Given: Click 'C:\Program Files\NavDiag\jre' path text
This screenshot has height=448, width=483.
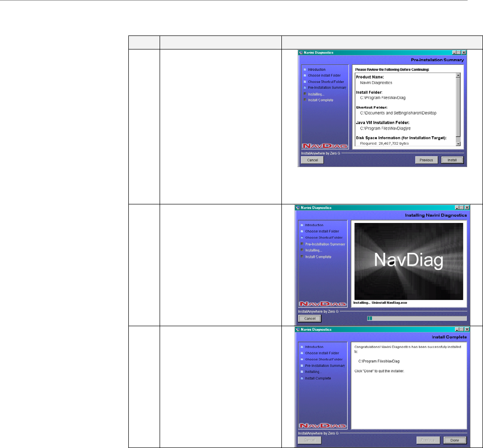Looking at the screenshot, I should (x=385, y=128).
